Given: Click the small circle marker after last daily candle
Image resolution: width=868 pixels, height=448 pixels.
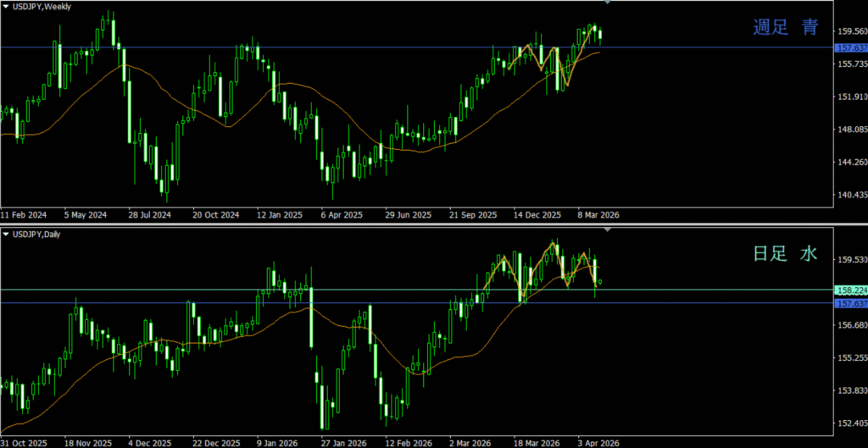Looking at the screenshot, I should (600, 282).
